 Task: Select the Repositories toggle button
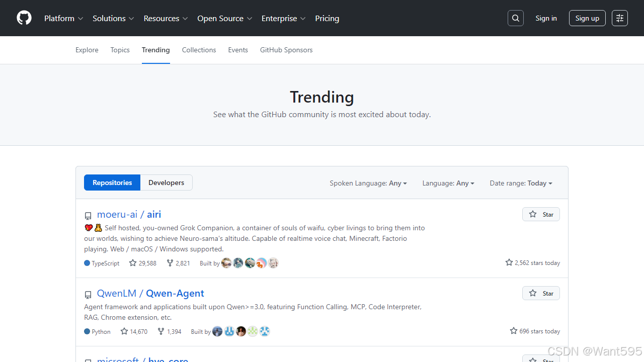click(x=112, y=183)
